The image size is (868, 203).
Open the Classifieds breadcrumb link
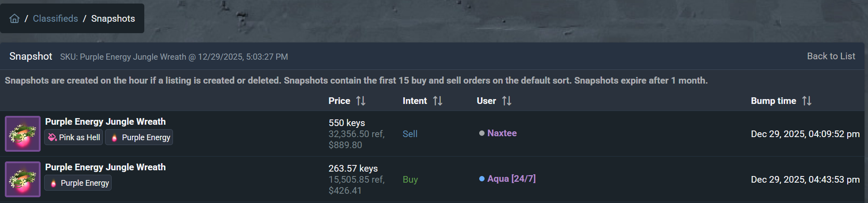tap(55, 19)
